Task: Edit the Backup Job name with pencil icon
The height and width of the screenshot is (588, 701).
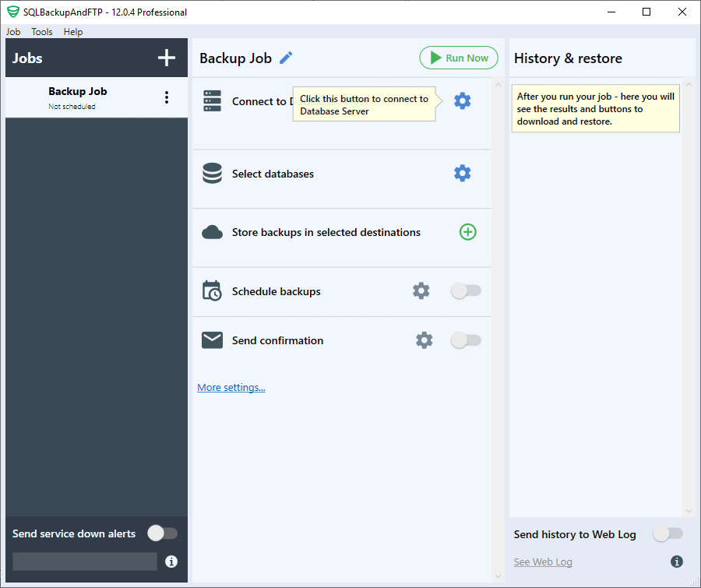Action: coord(285,58)
